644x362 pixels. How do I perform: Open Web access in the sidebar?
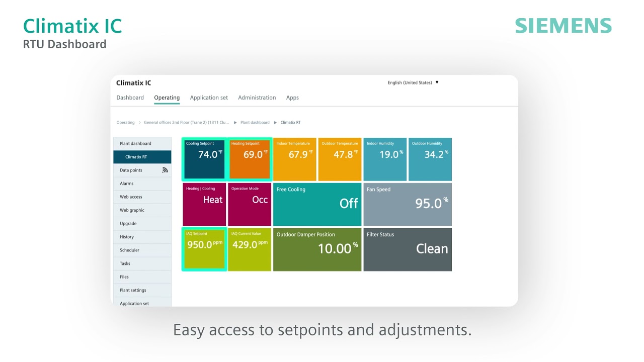point(142,197)
